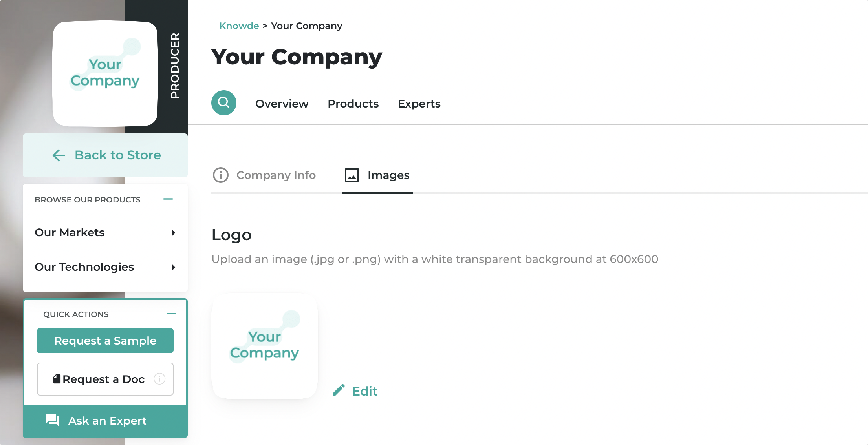
Task: Click the left arrow icon in Back to Store
Action: click(59, 155)
